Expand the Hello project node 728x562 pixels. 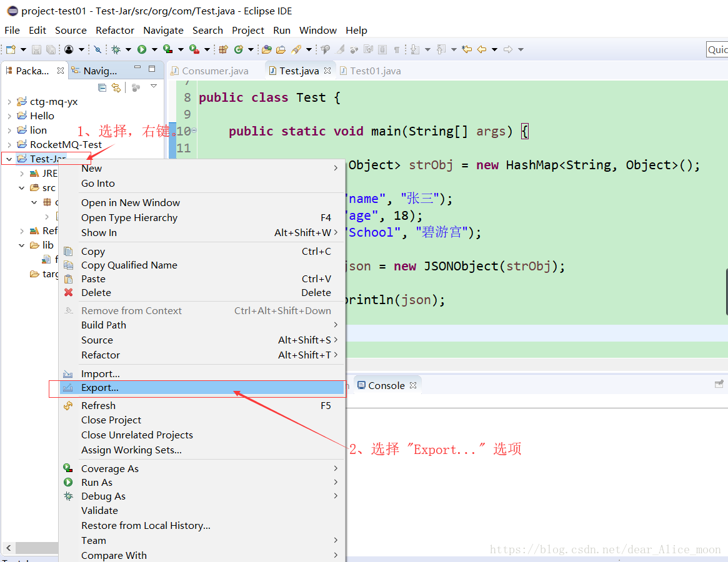coord(9,116)
